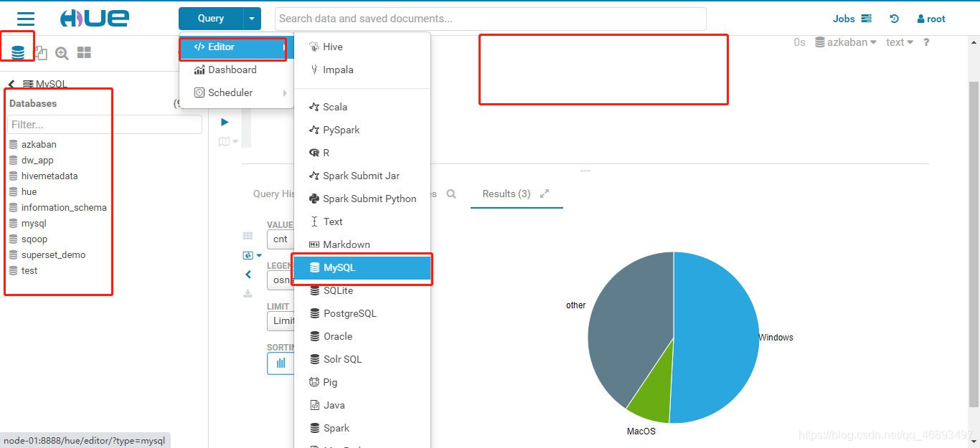Image resolution: width=980 pixels, height=448 pixels.
Task: Choose Spark Submit Jar
Action: (362, 176)
